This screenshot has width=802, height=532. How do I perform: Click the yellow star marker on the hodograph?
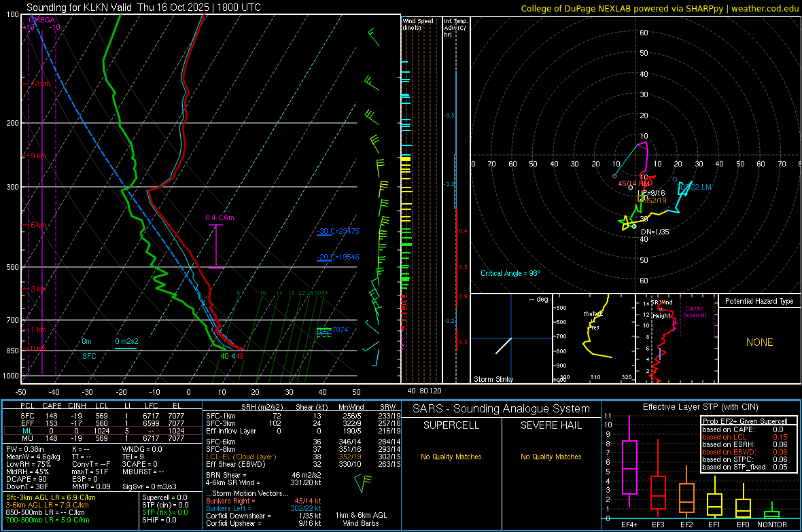625,223
